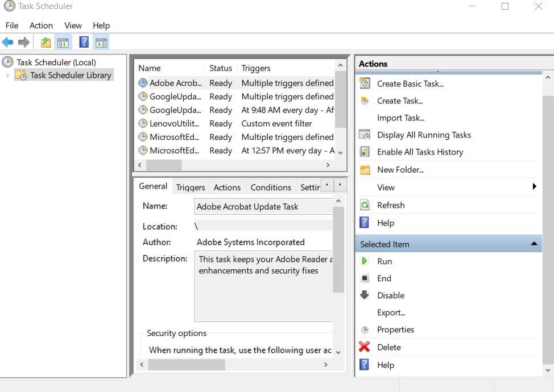Select the General tab
The width and height of the screenshot is (554, 392).
click(153, 186)
